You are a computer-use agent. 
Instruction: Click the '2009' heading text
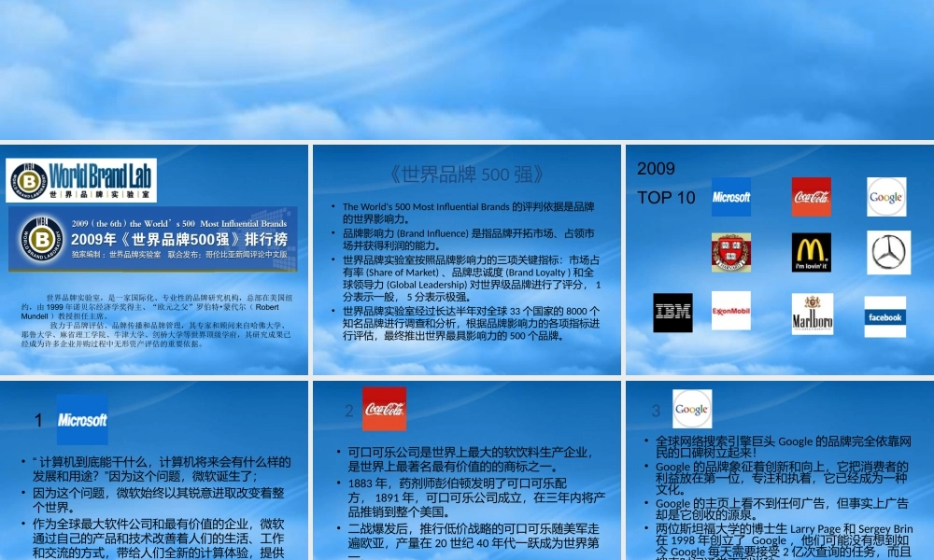coord(656,168)
